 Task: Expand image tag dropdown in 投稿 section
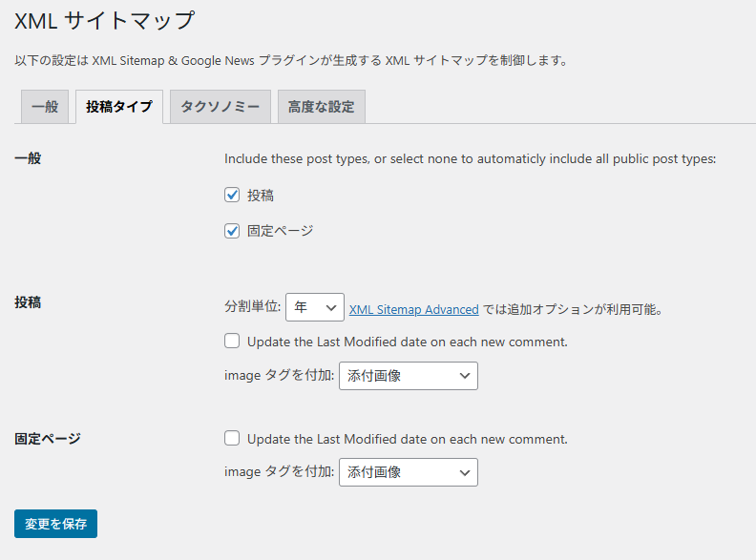[x=408, y=376]
